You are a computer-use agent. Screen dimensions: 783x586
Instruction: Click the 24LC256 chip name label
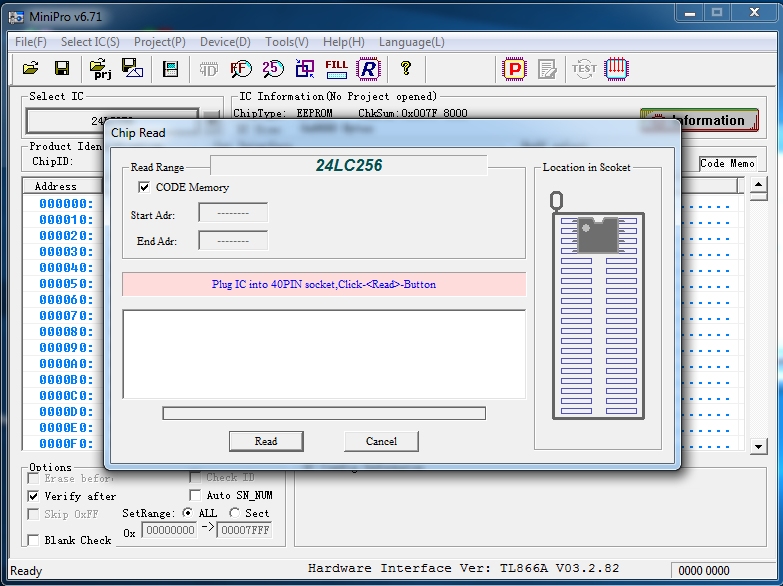point(349,165)
